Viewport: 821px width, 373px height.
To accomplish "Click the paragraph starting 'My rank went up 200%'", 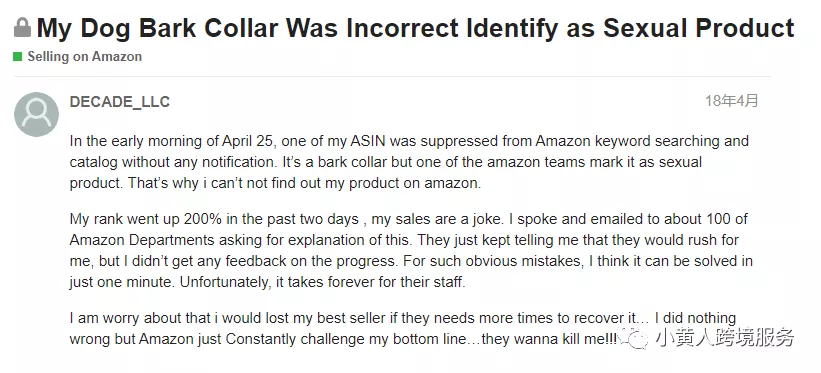I will click(412, 250).
